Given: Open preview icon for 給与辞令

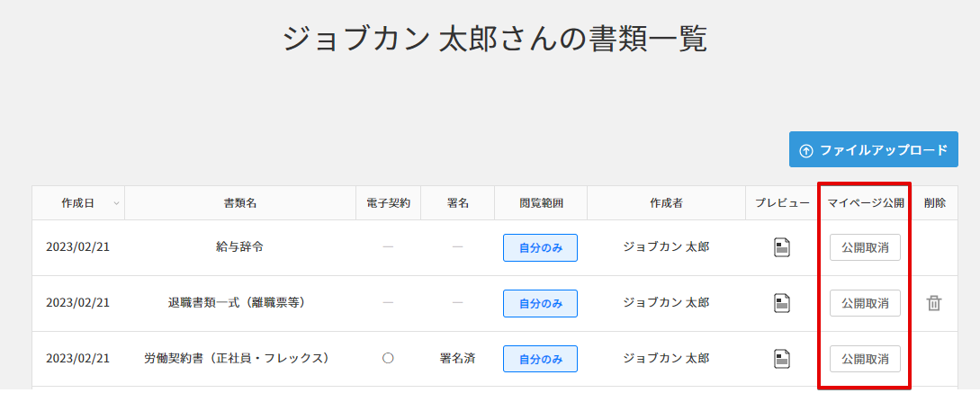Looking at the screenshot, I should click(x=782, y=247).
